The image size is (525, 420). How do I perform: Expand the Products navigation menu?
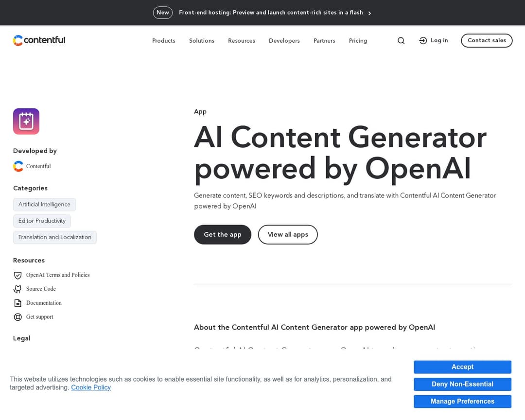click(163, 41)
